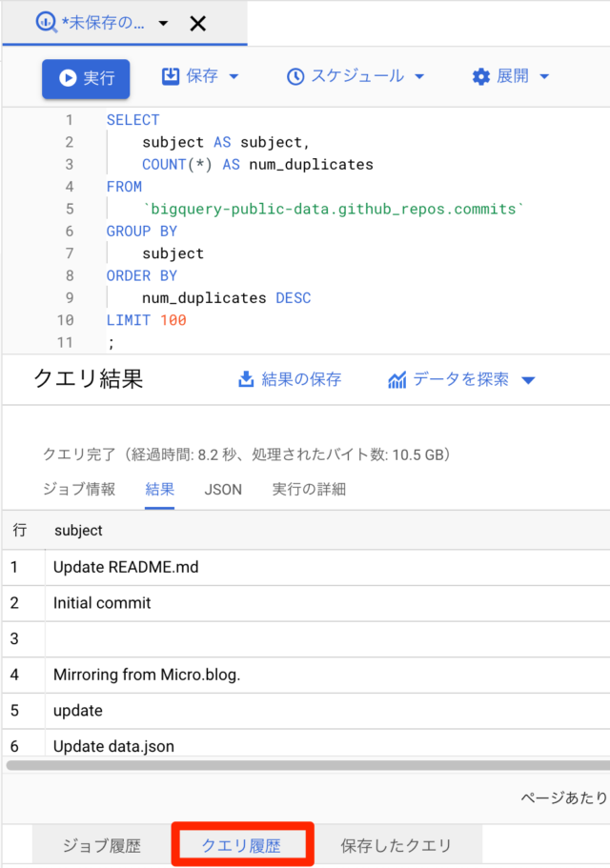Viewport: 610px width, 868px height.
Task: Expand the スケジュール dropdown arrow
Action: coord(419,76)
